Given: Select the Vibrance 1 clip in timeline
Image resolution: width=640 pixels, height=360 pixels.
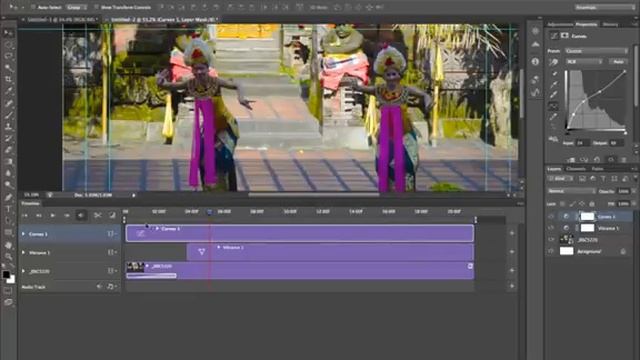Looking at the screenshot, I should tap(330, 252).
